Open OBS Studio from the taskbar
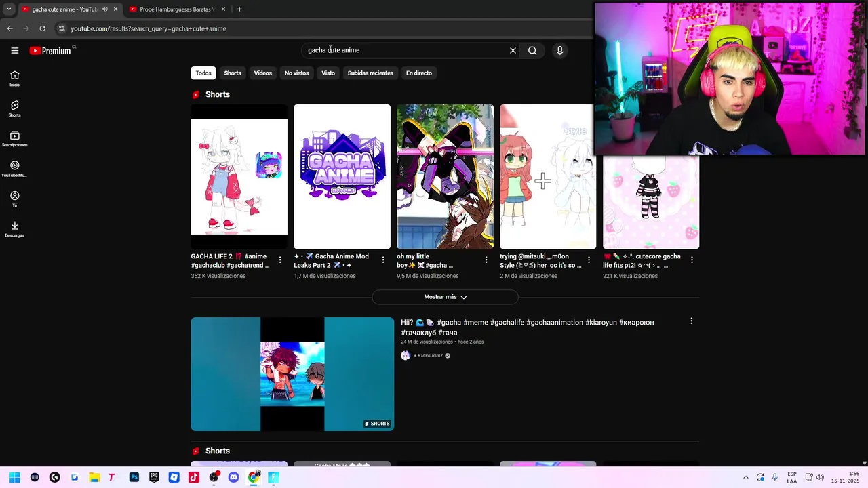Screen dimensions: 868x488 214,477
